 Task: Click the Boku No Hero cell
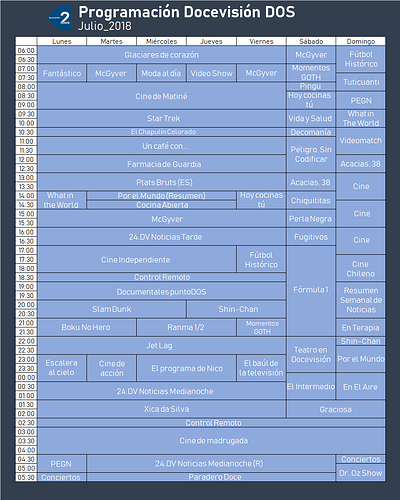click(x=87, y=327)
